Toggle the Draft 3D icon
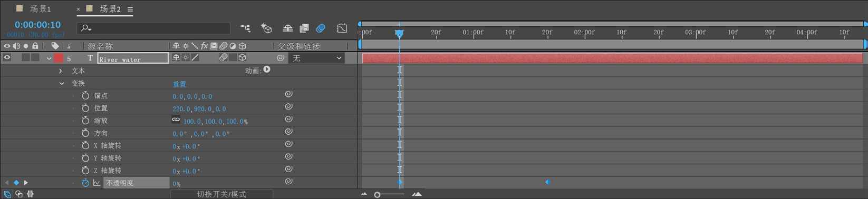Viewport: 868px width, 199px height. (x=266, y=28)
